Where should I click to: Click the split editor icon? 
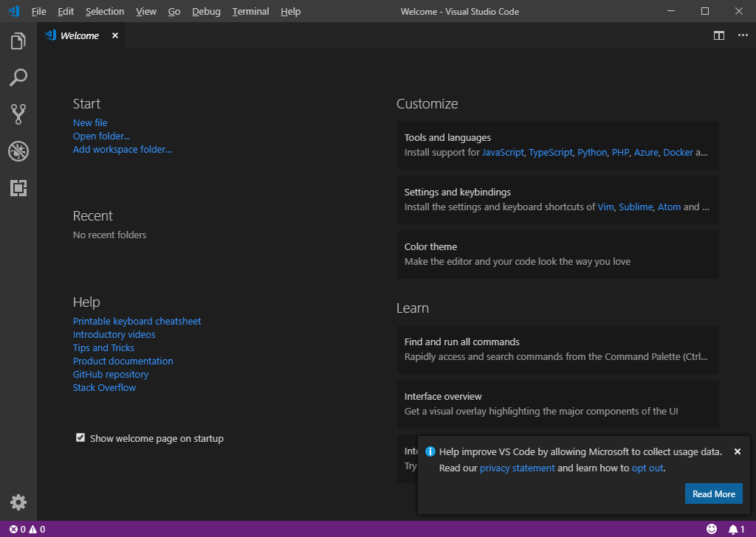(x=719, y=35)
